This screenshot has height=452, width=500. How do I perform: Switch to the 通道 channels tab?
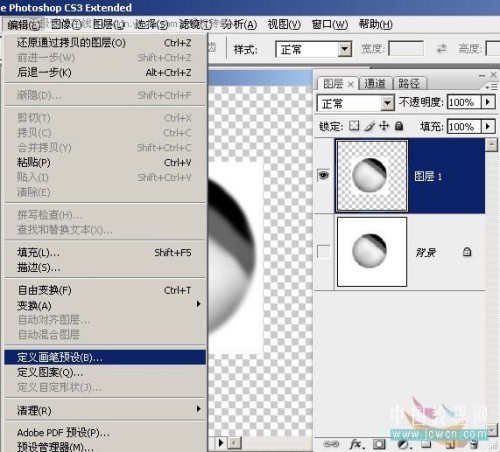point(375,83)
